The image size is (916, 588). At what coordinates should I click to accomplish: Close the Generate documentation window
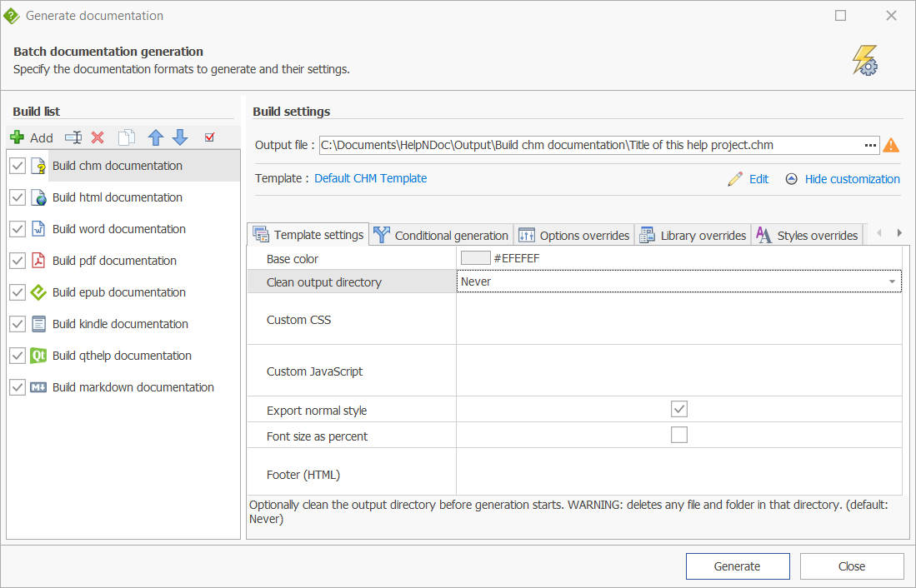pyautogui.click(x=891, y=16)
